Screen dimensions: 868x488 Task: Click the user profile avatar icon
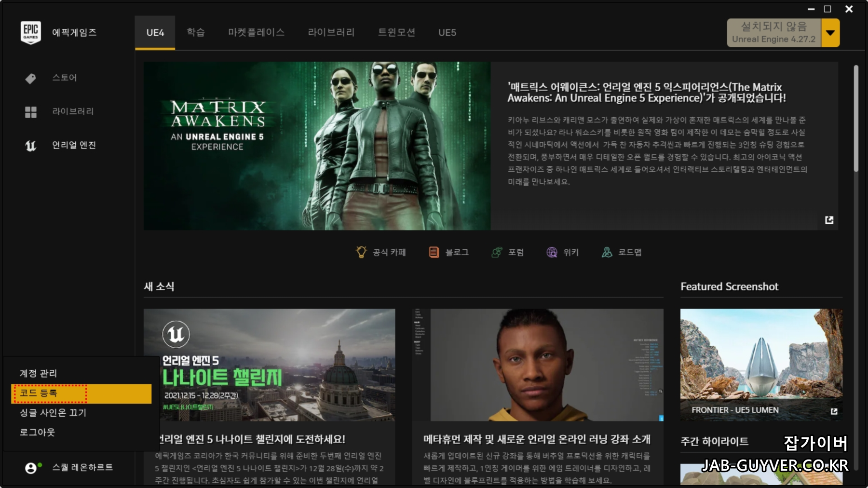click(31, 468)
